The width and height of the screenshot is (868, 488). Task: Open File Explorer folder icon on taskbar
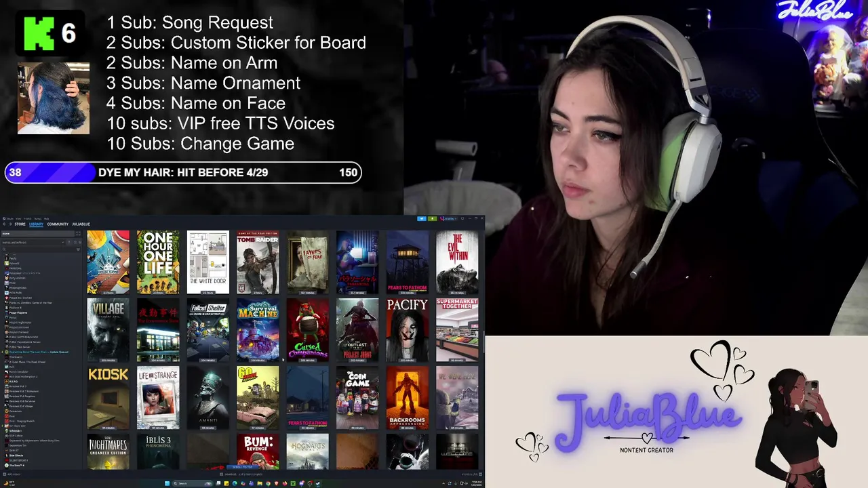coord(260,483)
